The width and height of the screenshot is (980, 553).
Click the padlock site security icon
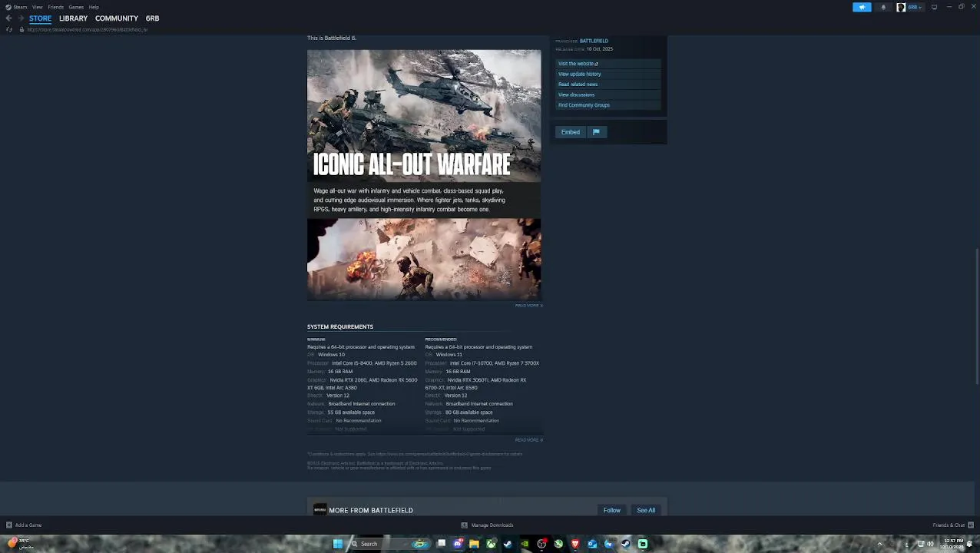tap(22, 30)
